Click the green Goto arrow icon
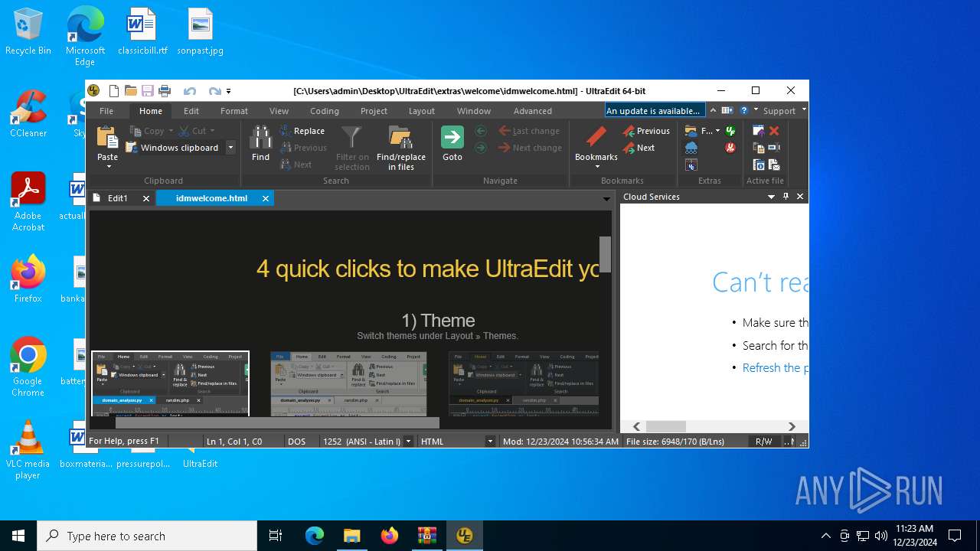 [452, 137]
